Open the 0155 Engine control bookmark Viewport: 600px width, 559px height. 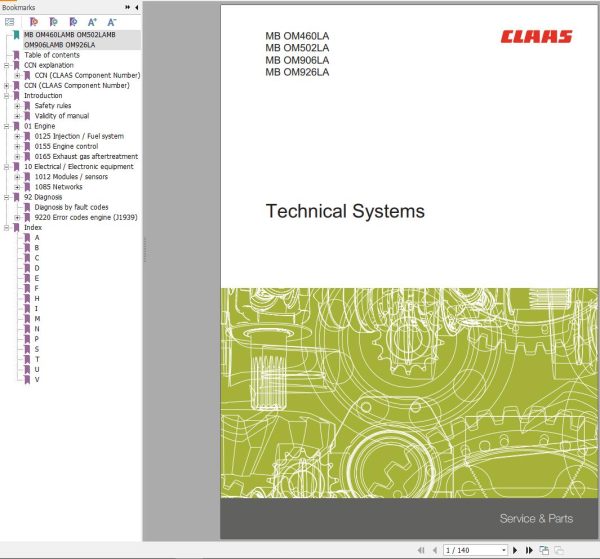(66, 147)
